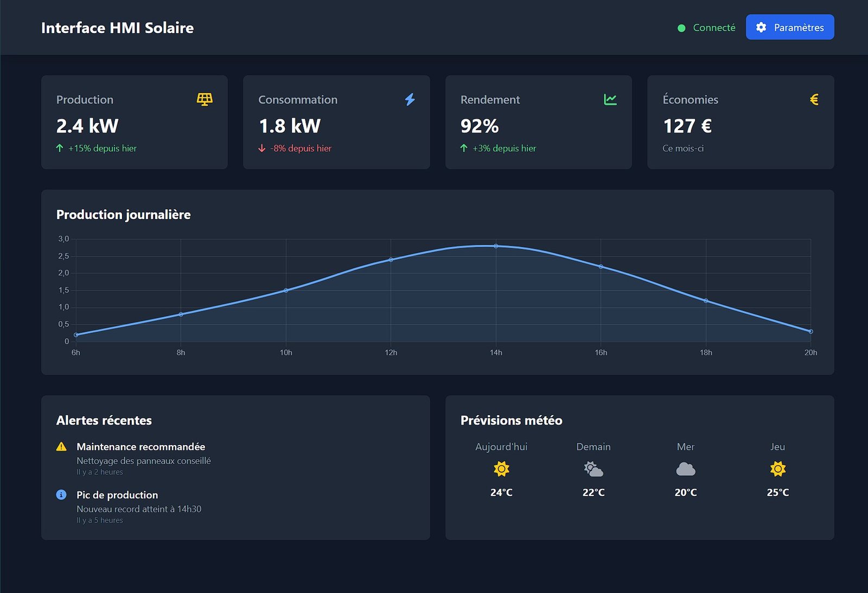Click the 14h peak point on the curve
This screenshot has height=593, width=868.
[496, 246]
